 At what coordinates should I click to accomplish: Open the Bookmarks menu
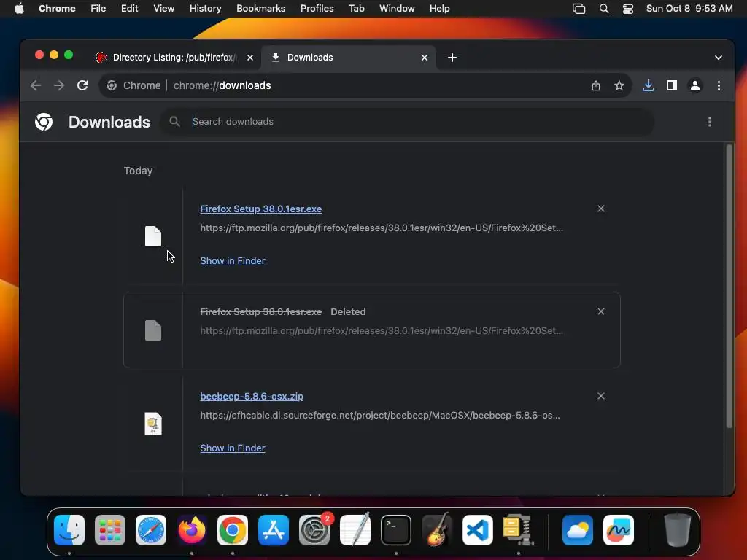tap(260, 8)
